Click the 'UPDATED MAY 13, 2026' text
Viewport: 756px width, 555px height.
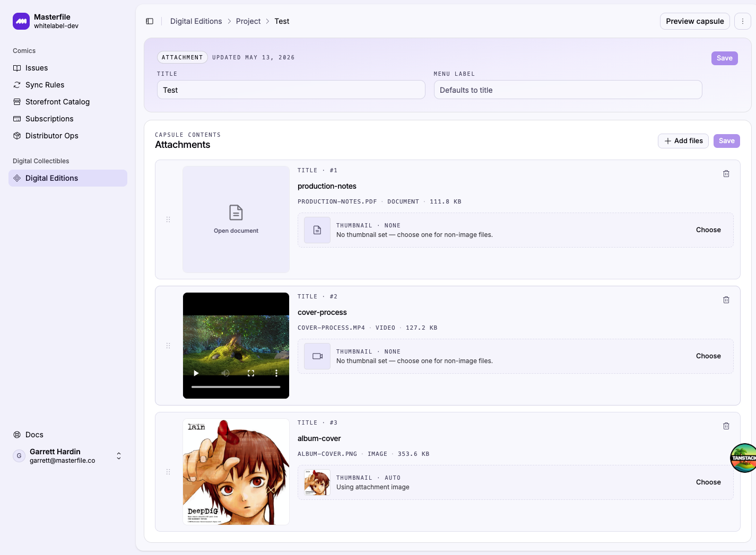tap(254, 57)
